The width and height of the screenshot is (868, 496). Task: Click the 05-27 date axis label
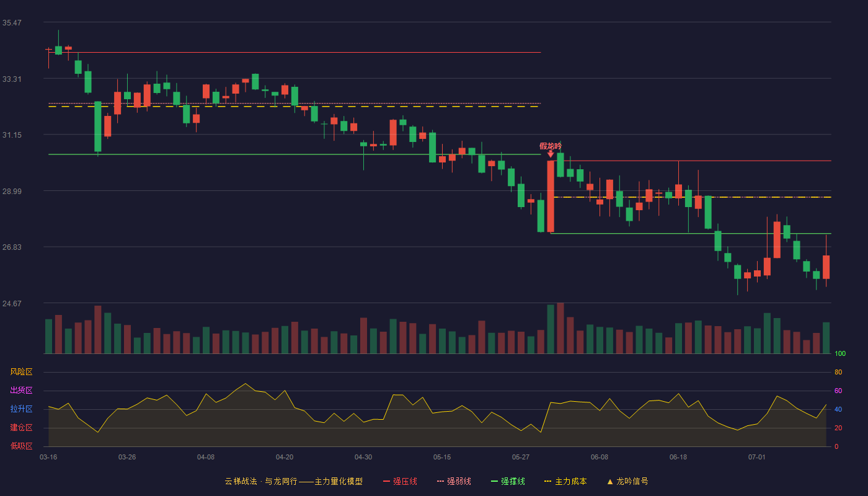pos(521,457)
